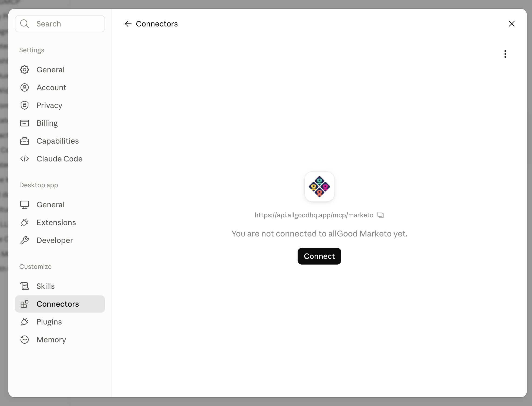532x406 pixels.
Task: Copy the Marketo MCP URL
Action: click(381, 215)
